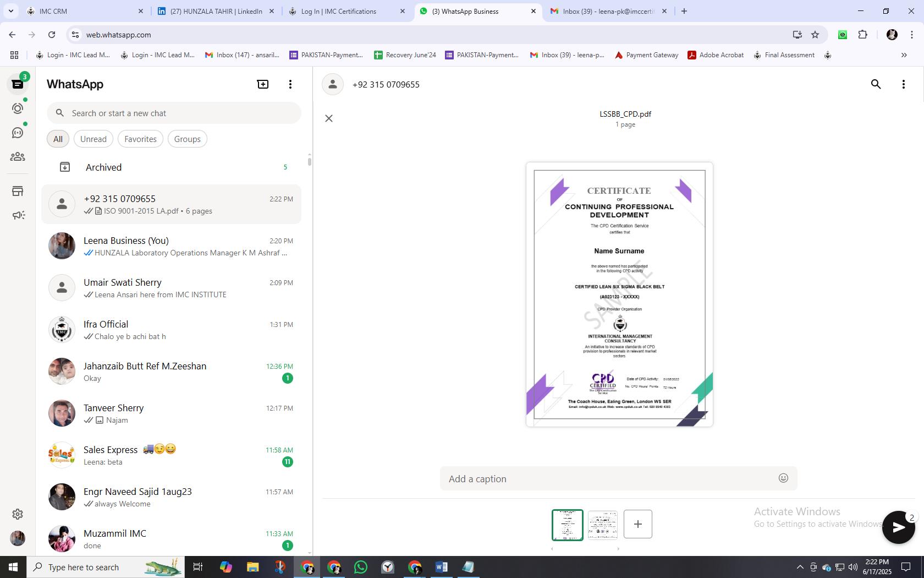Select the Unread chat filter
This screenshot has height=578, width=924.
click(x=94, y=139)
